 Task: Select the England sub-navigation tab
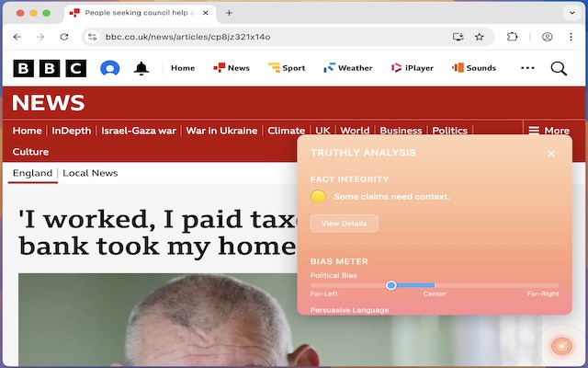pyautogui.click(x=33, y=173)
